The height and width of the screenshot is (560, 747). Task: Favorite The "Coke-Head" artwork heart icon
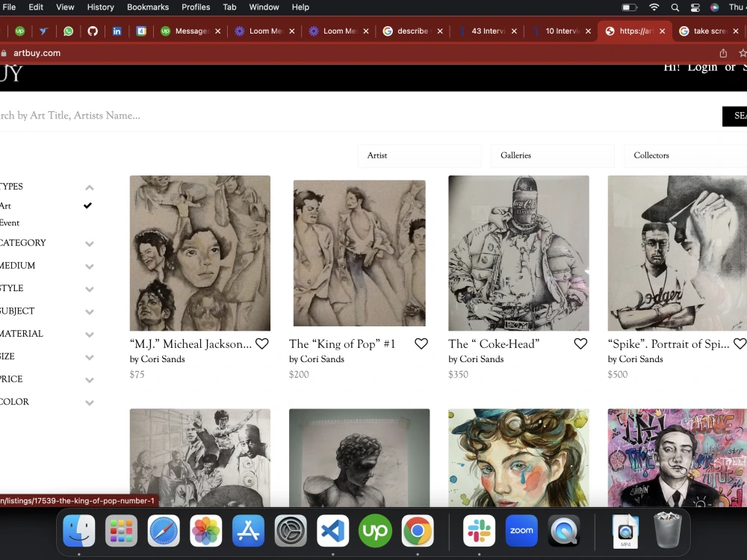[580, 343]
